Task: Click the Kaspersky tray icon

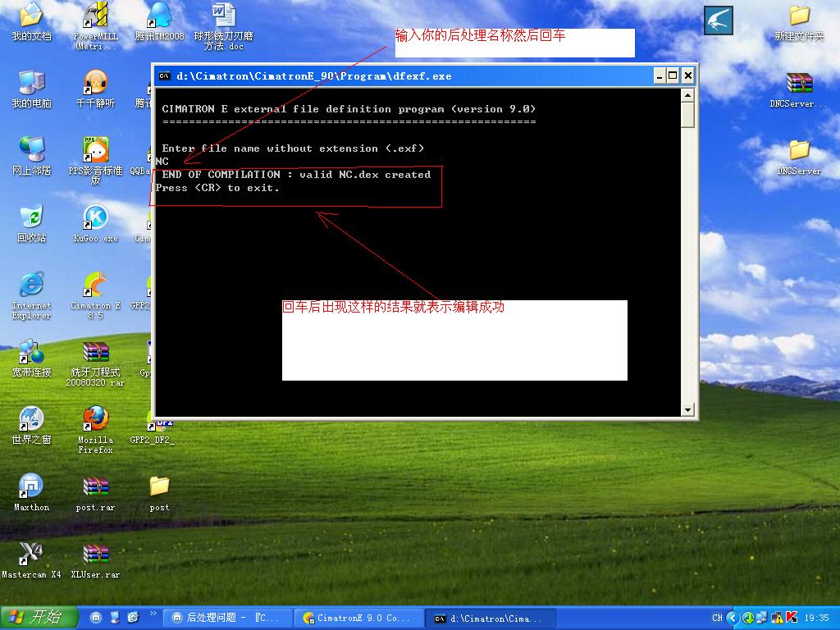Action: pos(792,618)
